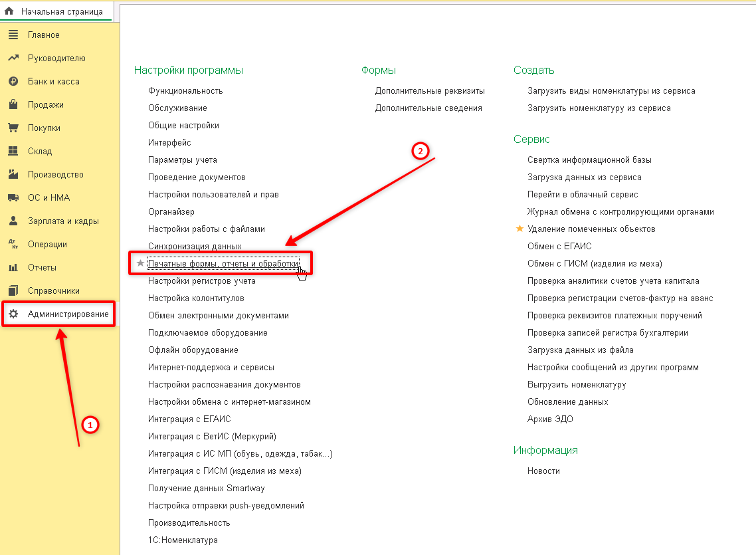This screenshot has width=756, height=555.
Task: Click the Покупки shopping cart icon
Action: tap(13, 128)
